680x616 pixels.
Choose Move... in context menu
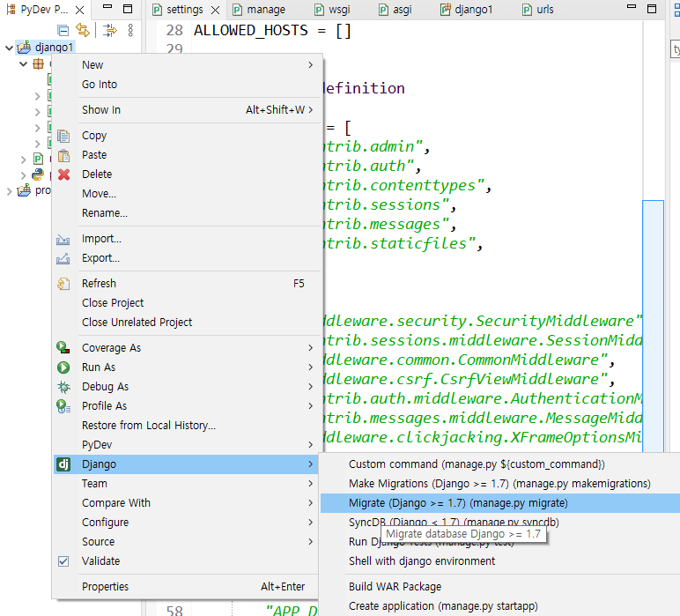pyautogui.click(x=188, y=194)
